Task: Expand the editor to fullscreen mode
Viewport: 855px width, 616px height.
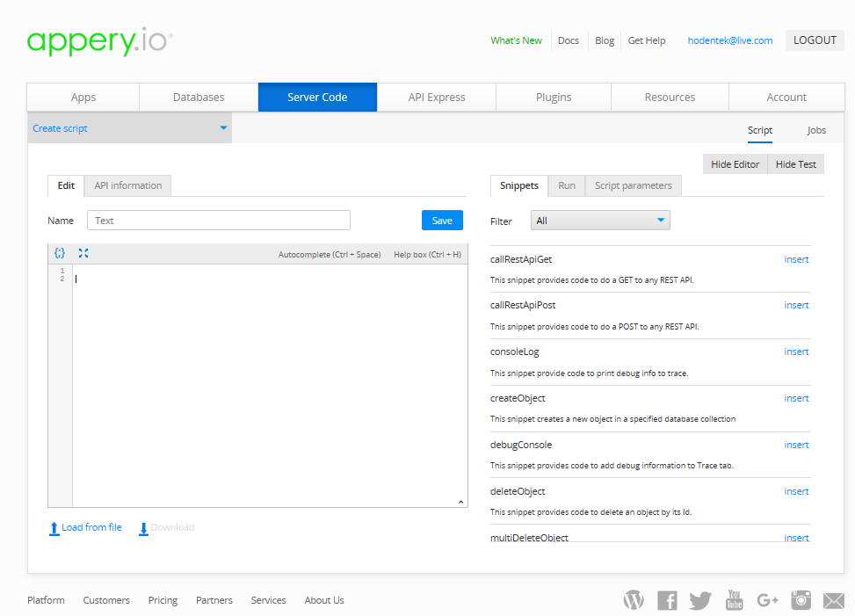Action: tap(83, 253)
